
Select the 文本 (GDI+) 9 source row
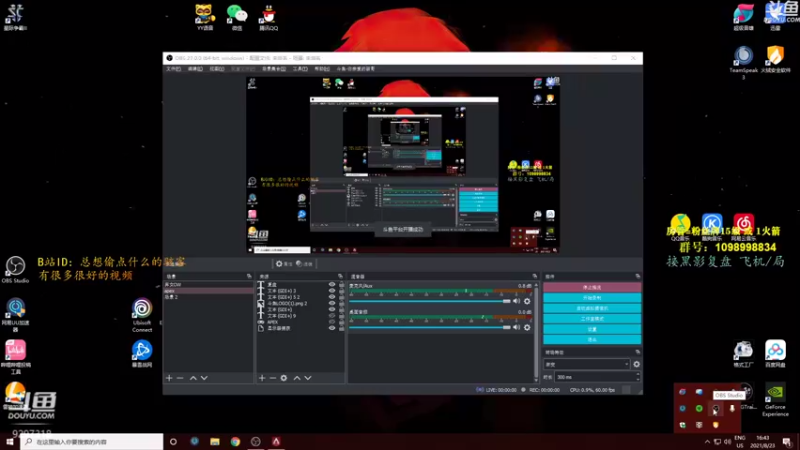300,316
